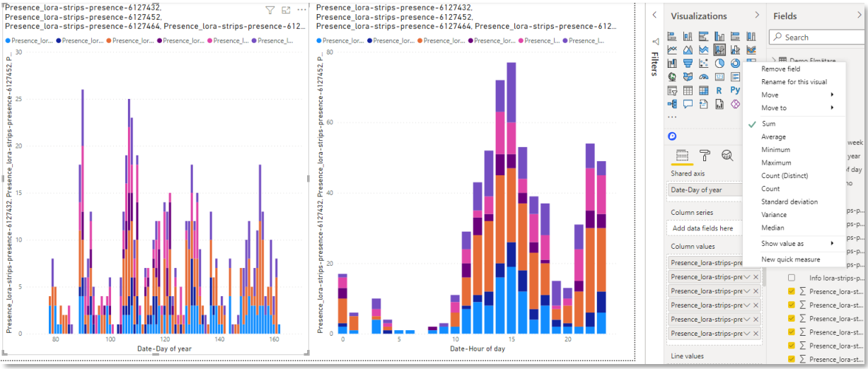Select the smart narrative visual
Screen dimensions: 868x369
[x=704, y=104]
